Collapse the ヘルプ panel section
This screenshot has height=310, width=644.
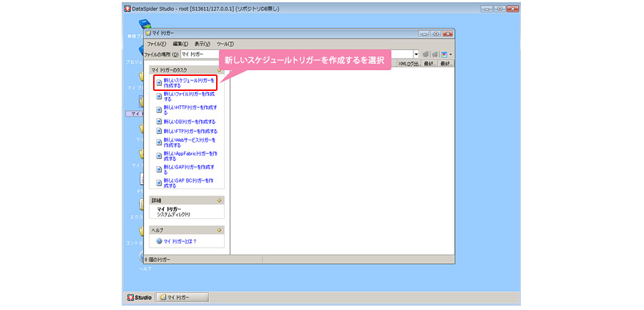[x=220, y=230]
